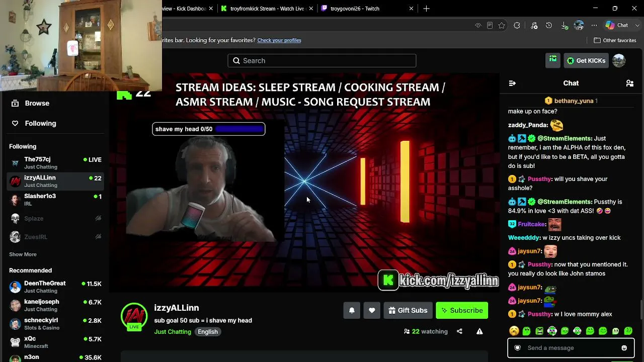Open Kick user profile avatar menu

click(x=619, y=61)
